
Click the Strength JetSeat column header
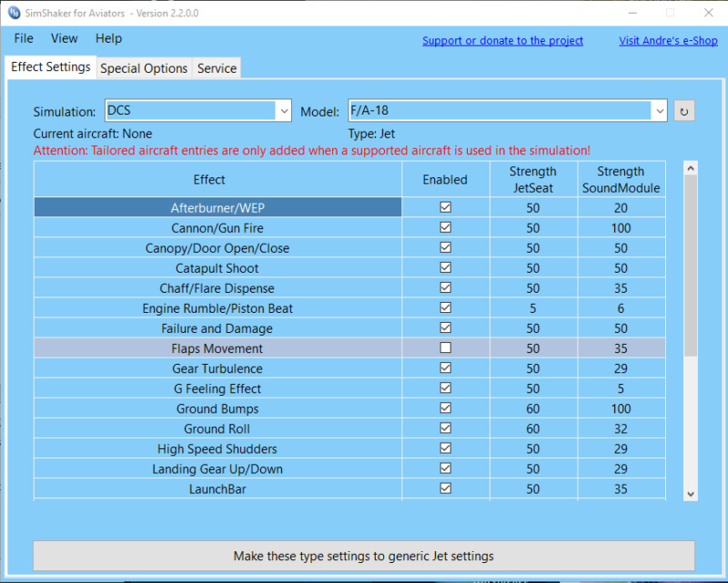click(x=533, y=179)
